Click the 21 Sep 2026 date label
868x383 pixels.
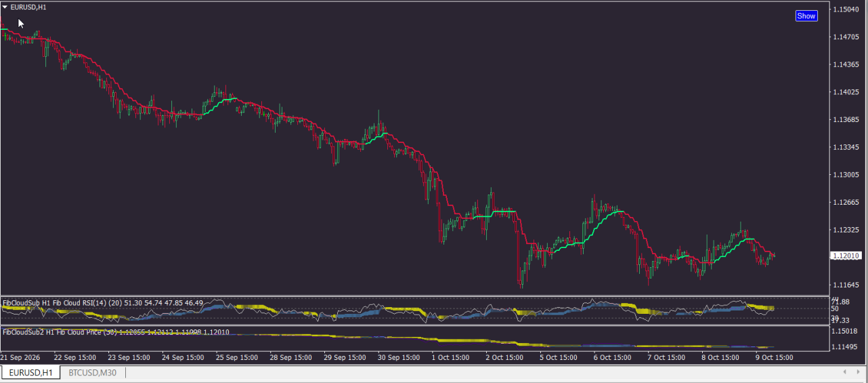[x=20, y=357]
